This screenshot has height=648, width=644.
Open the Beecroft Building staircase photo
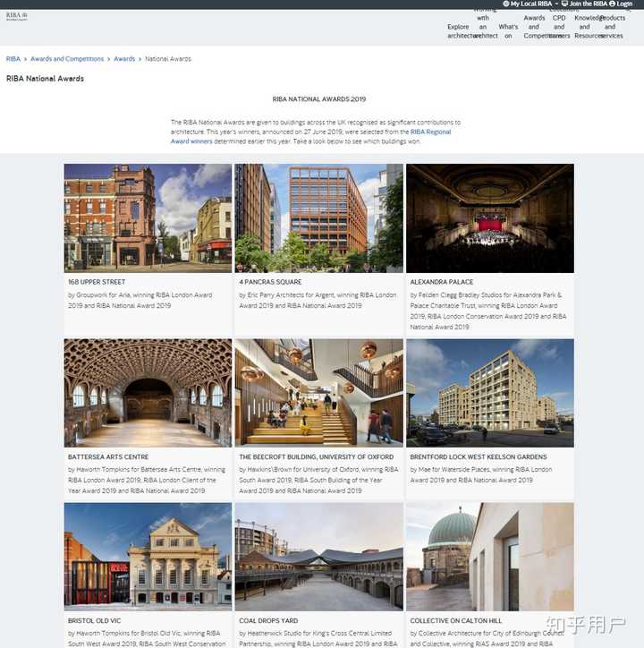click(x=319, y=393)
